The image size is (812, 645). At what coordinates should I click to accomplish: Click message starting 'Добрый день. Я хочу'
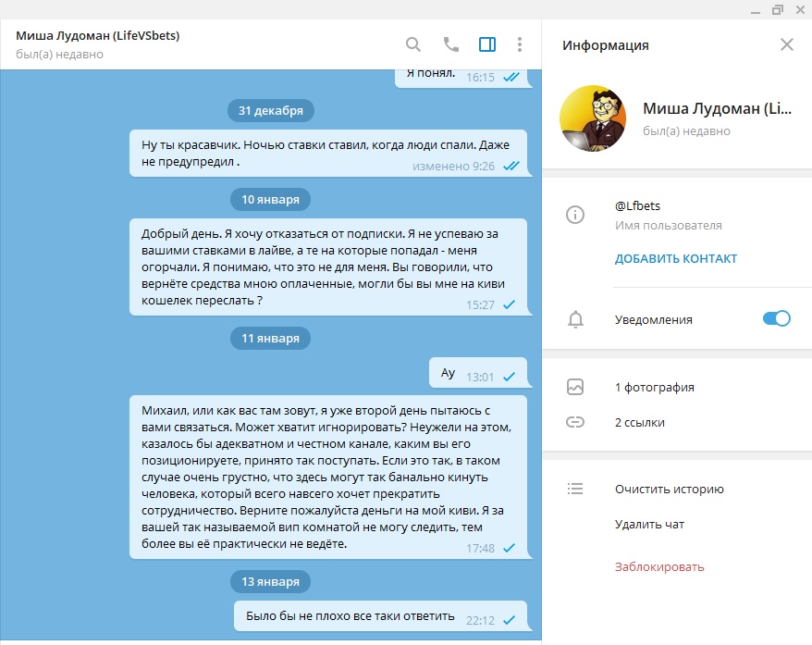[x=328, y=267]
